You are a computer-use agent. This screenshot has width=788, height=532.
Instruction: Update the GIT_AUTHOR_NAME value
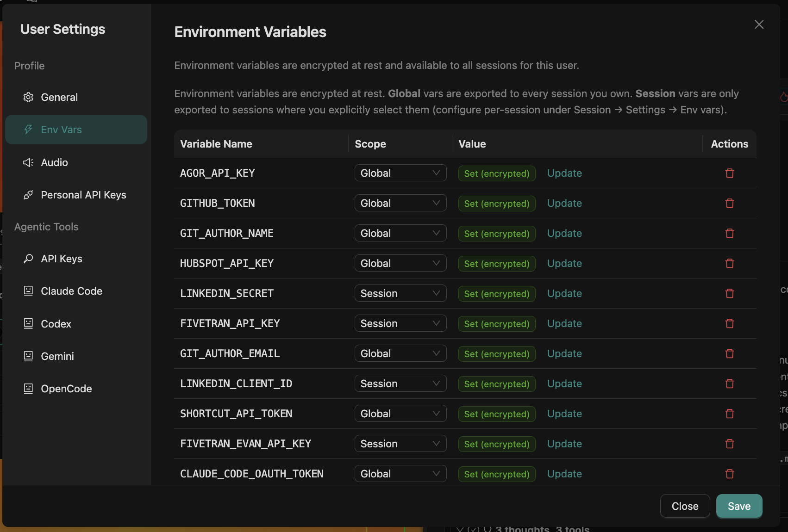pos(564,233)
